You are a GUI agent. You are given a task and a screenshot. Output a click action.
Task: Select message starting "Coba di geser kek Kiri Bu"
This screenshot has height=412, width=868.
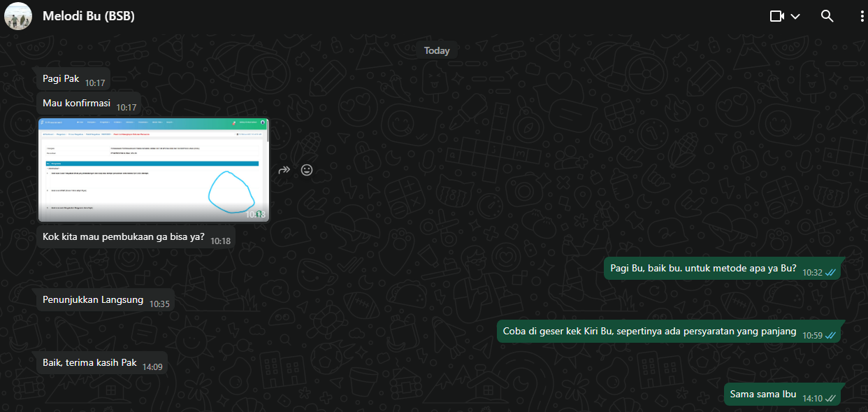pyautogui.click(x=670, y=332)
